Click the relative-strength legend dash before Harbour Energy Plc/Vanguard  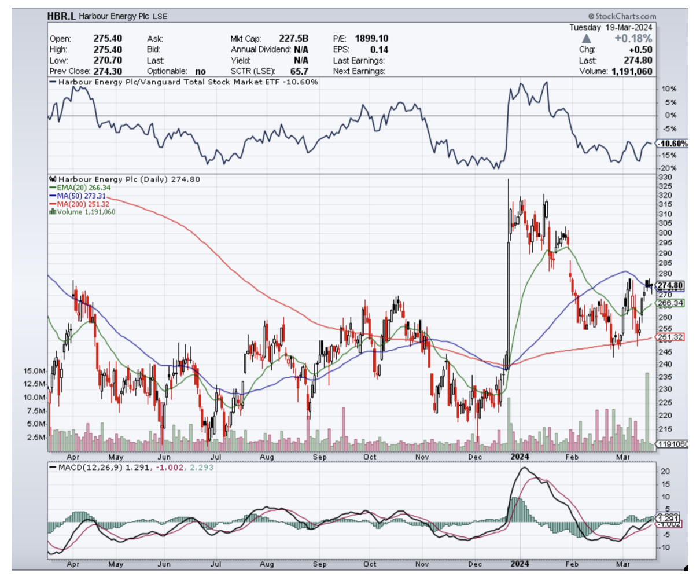(x=53, y=82)
